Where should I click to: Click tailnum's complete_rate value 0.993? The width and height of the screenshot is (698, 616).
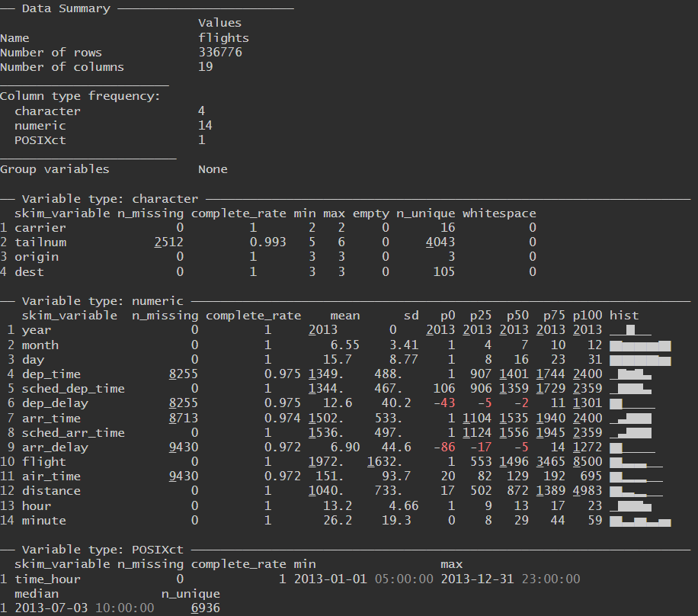point(267,242)
